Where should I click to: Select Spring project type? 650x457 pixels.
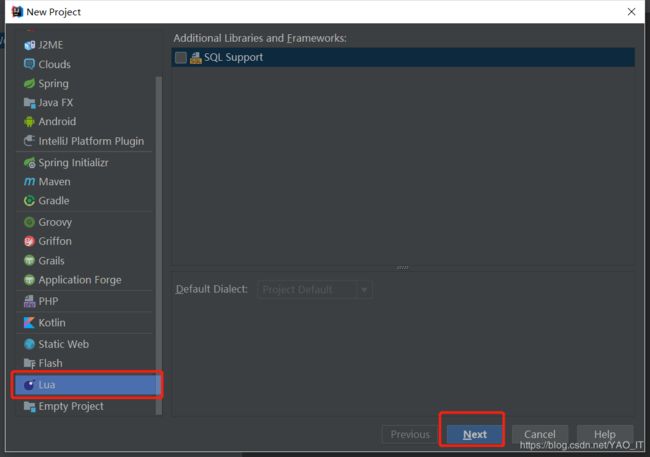coord(85,83)
